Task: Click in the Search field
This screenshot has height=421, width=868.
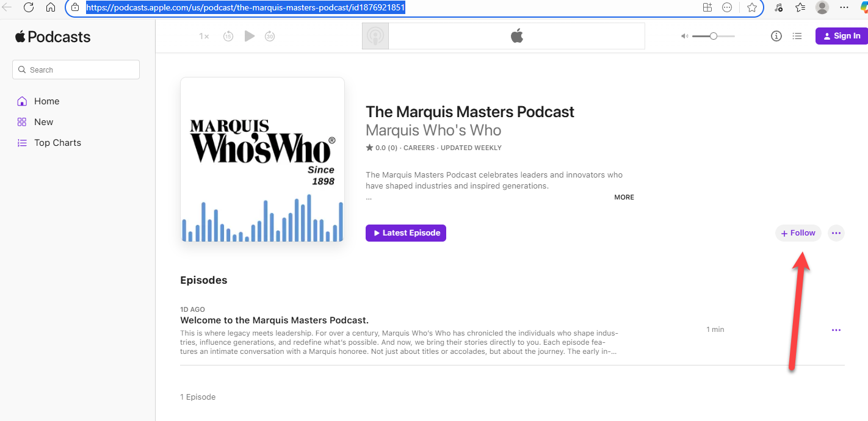Action: (76, 70)
